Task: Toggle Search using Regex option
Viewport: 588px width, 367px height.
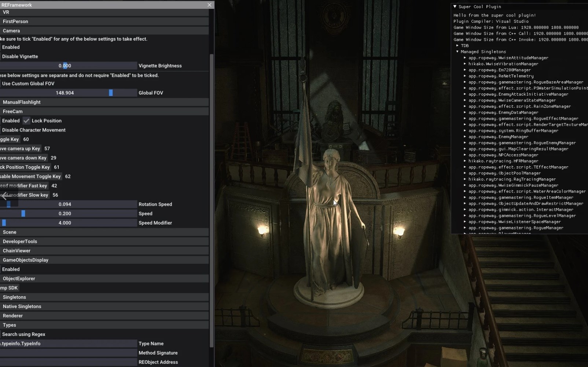Action: pyautogui.click(x=23, y=334)
